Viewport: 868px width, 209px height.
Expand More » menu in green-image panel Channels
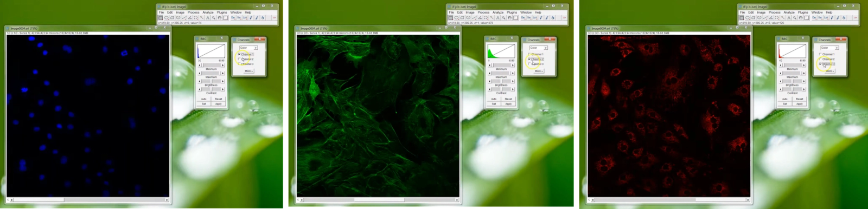pos(539,71)
